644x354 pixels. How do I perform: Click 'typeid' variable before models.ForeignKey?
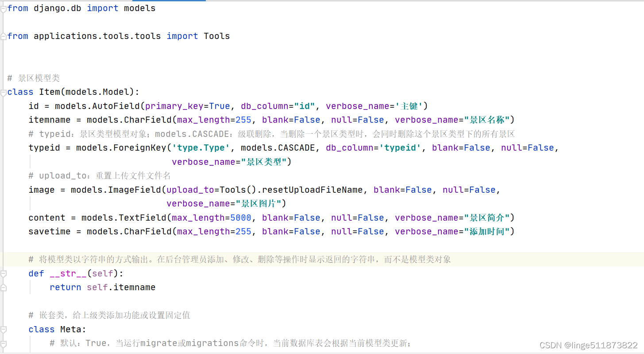tap(44, 148)
